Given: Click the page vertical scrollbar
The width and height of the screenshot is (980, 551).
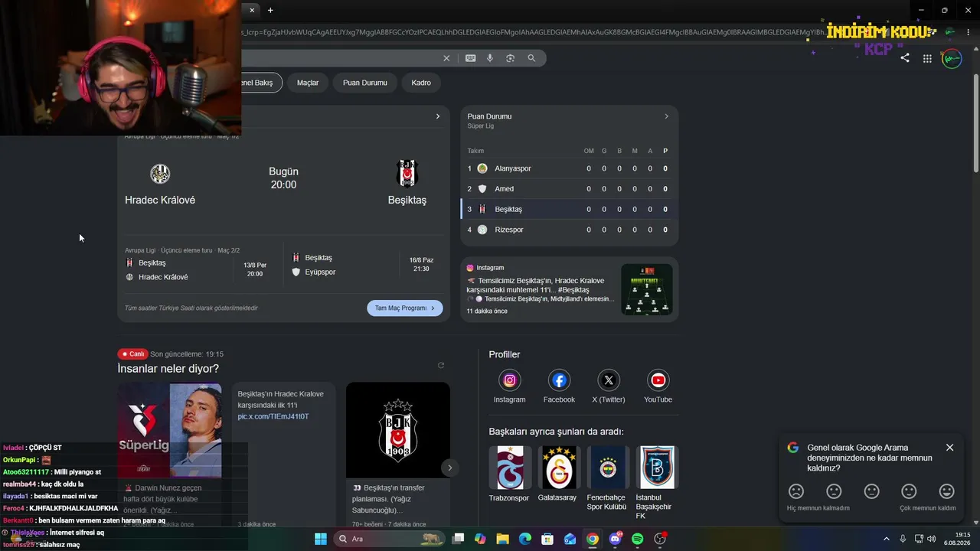Looking at the screenshot, I should (976, 122).
